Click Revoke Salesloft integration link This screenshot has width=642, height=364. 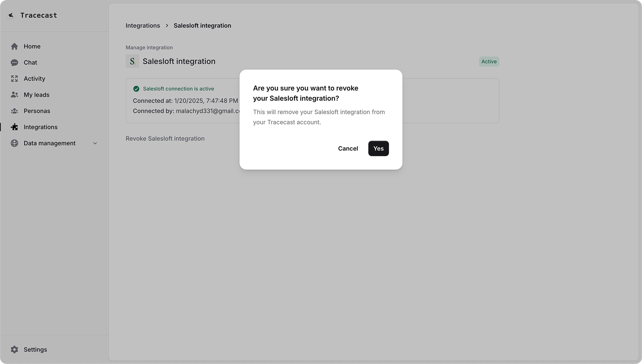coord(165,138)
